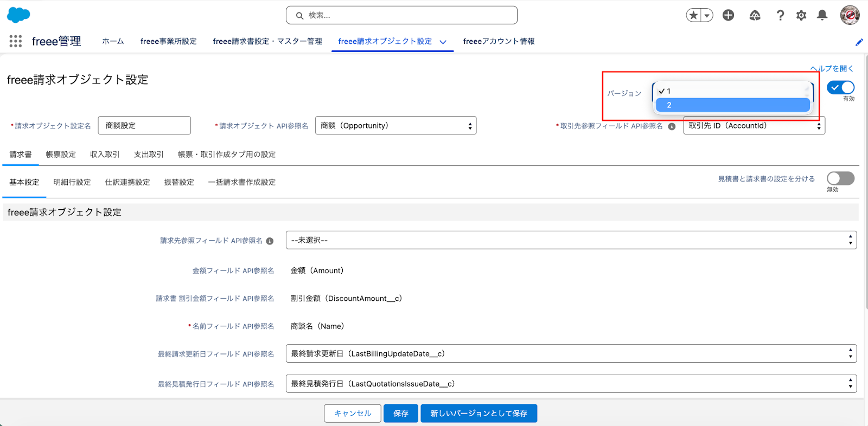The width and height of the screenshot is (868, 426).
Task: Click the 新しいバージョンとして保存 button
Action: (479, 414)
